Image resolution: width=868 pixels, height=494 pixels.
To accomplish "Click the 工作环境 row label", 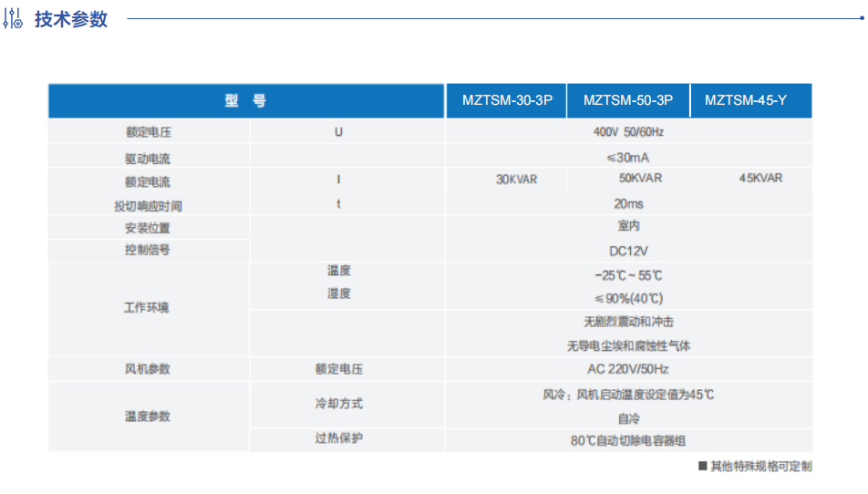I will pyautogui.click(x=147, y=308).
